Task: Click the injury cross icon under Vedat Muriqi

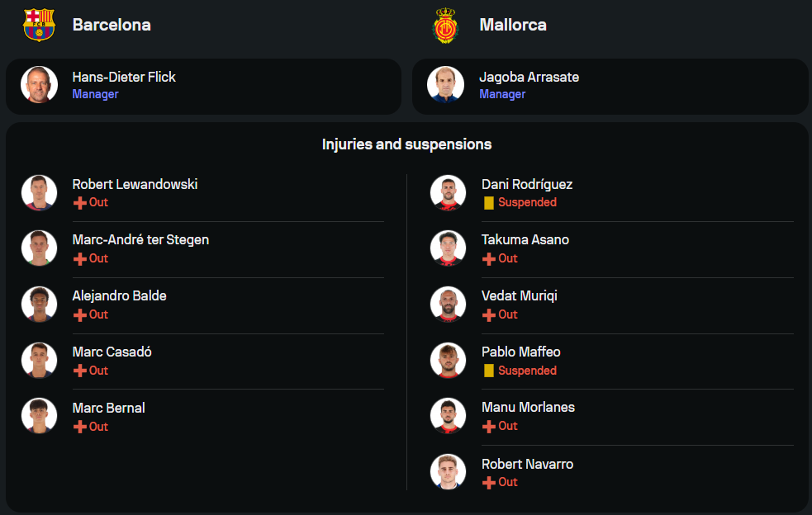Action: pyautogui.click(x=489, y=315)
